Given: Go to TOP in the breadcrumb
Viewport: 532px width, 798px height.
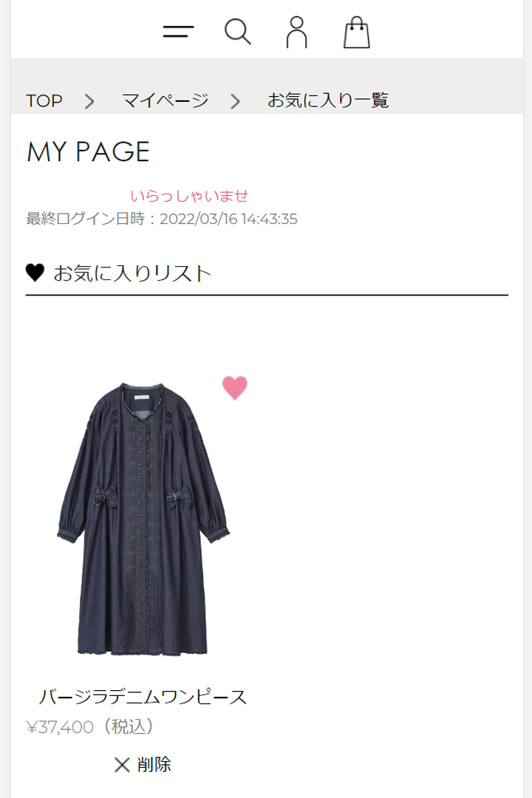Looking at the screenshot, I should (x=44, y=100).
